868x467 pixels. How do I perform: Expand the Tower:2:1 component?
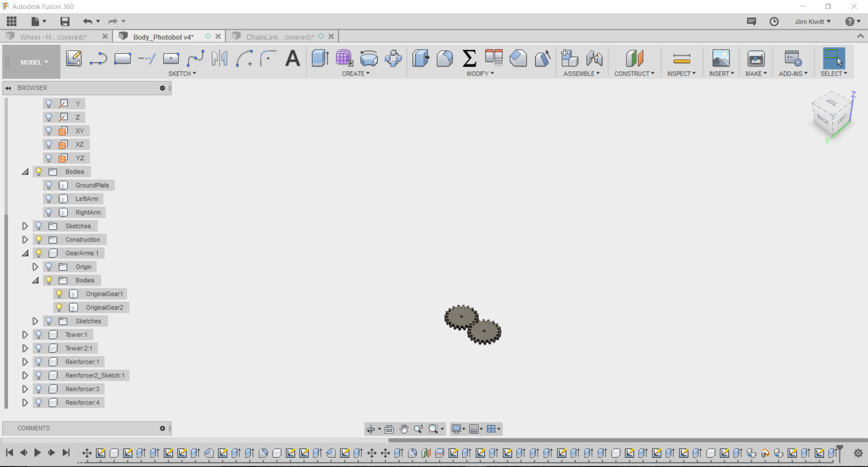[x=25, y=348]
